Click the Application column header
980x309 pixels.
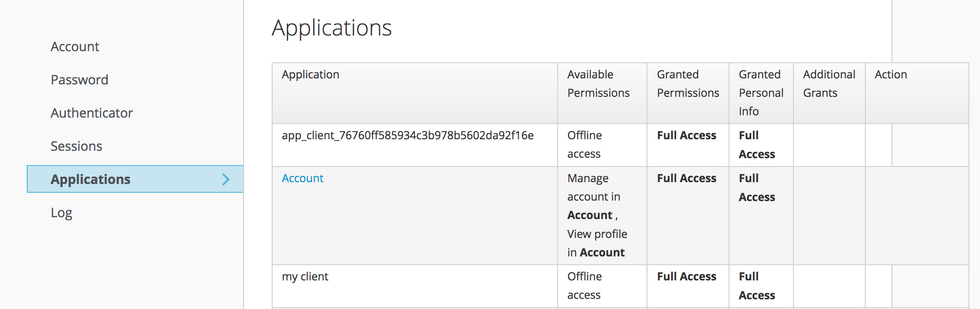click(310, 75)
